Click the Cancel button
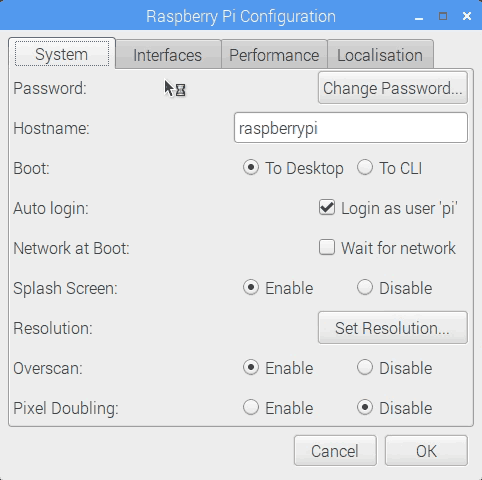This screenshot has height=480, width=482. pyautogui.click(x=335, y=451)
